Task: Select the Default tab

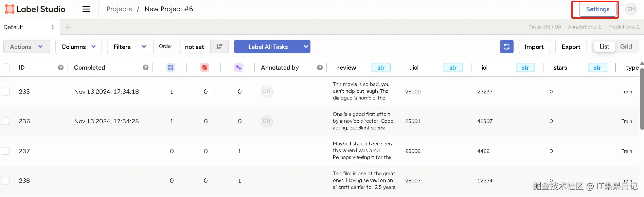Action: 14,27
